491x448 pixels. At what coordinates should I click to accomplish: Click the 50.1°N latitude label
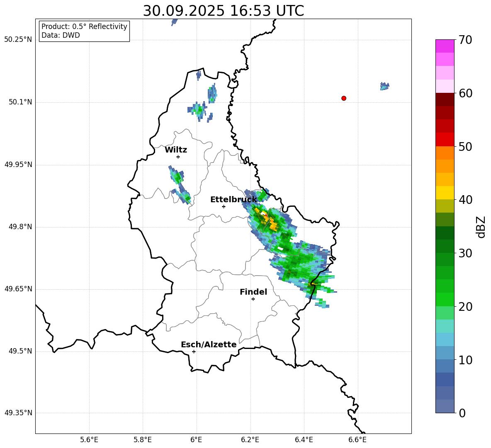[x=20, y=102]
